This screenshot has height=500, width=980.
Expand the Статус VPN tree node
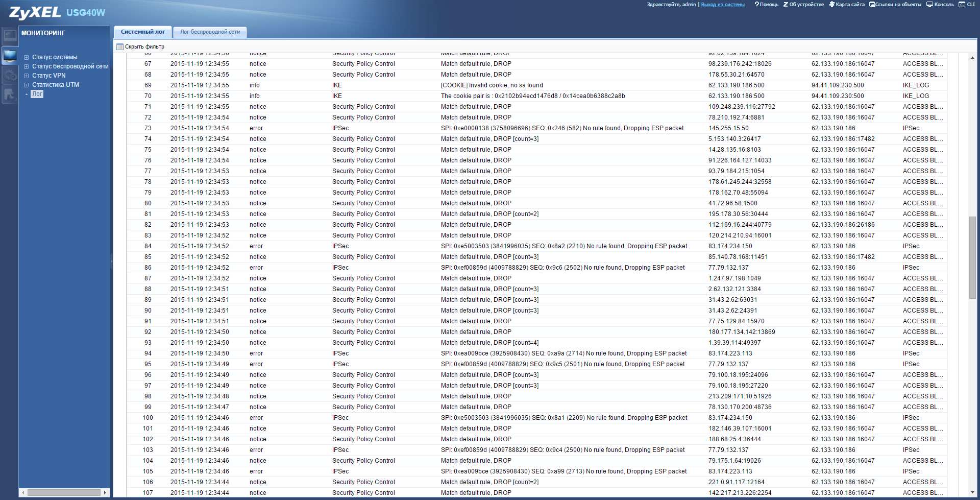(27, 76)
